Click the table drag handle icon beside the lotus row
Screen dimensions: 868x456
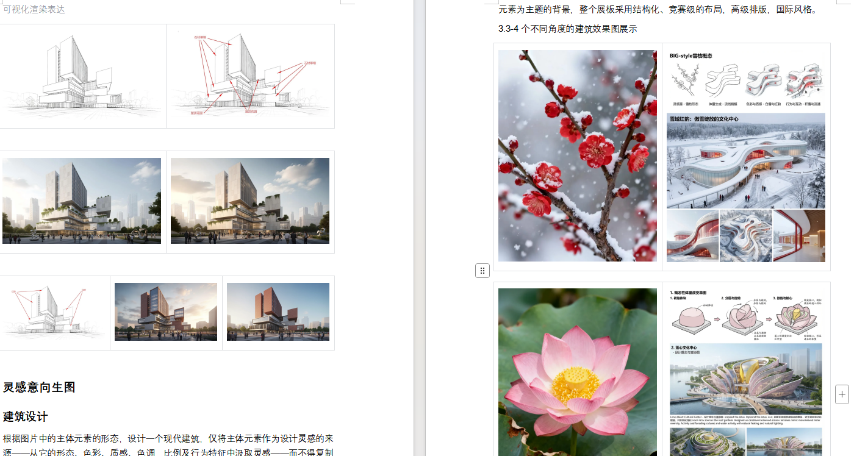482,271
